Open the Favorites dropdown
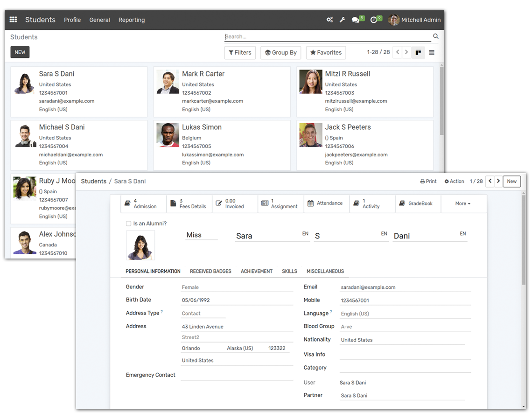 326,53
